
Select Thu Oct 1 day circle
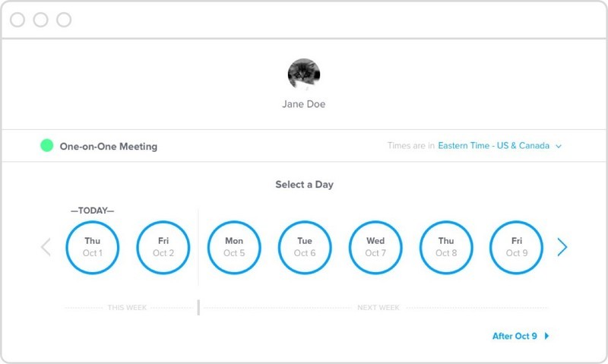93,247
